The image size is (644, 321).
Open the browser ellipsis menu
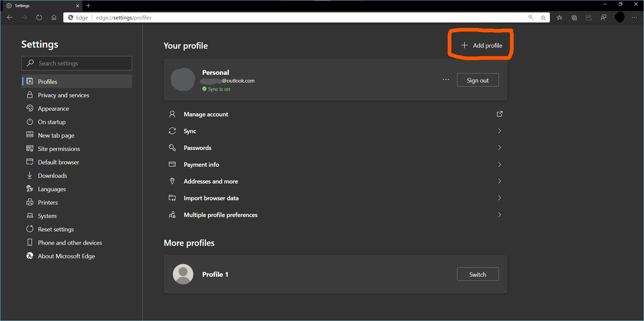(635, 17)
